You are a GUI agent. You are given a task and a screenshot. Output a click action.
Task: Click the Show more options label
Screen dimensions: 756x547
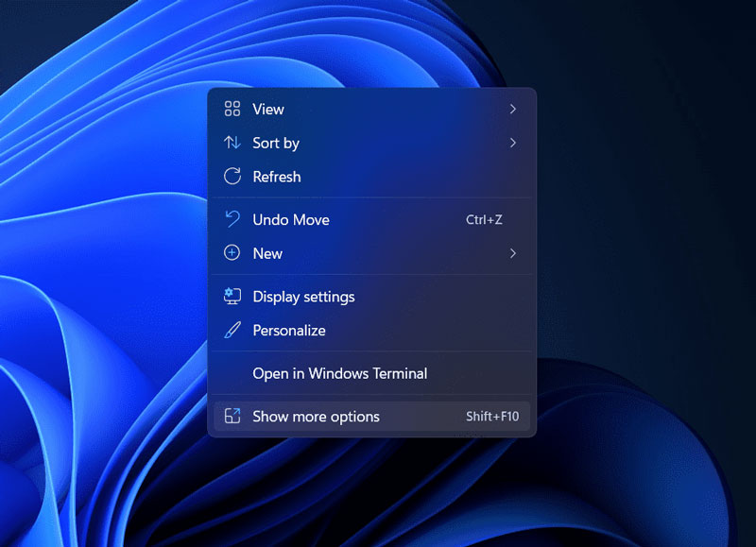[316, 417]
